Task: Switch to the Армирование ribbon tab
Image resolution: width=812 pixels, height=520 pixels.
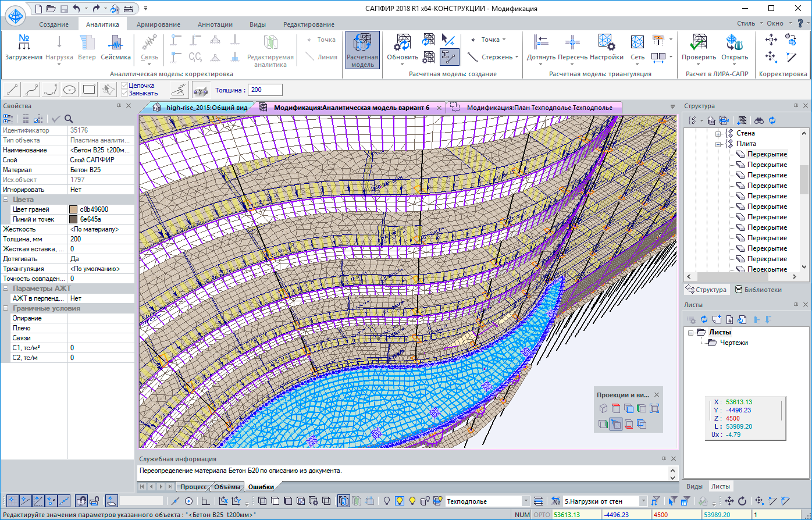Action: (x=158, y=24)
